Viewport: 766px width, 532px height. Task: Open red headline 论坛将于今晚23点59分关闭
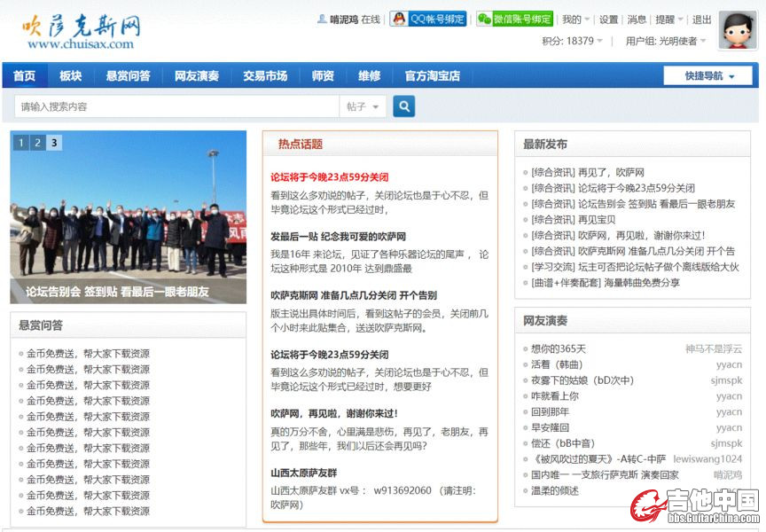pos(330,177)
